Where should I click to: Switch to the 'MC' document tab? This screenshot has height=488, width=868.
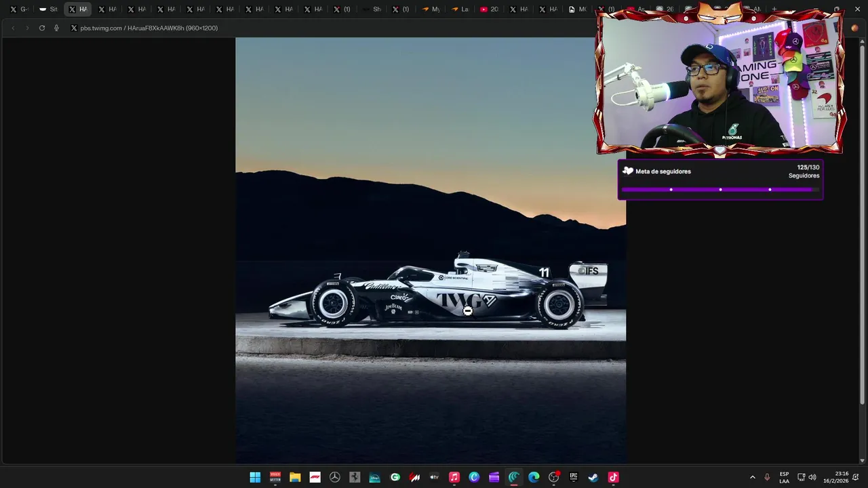click(578, 9)
